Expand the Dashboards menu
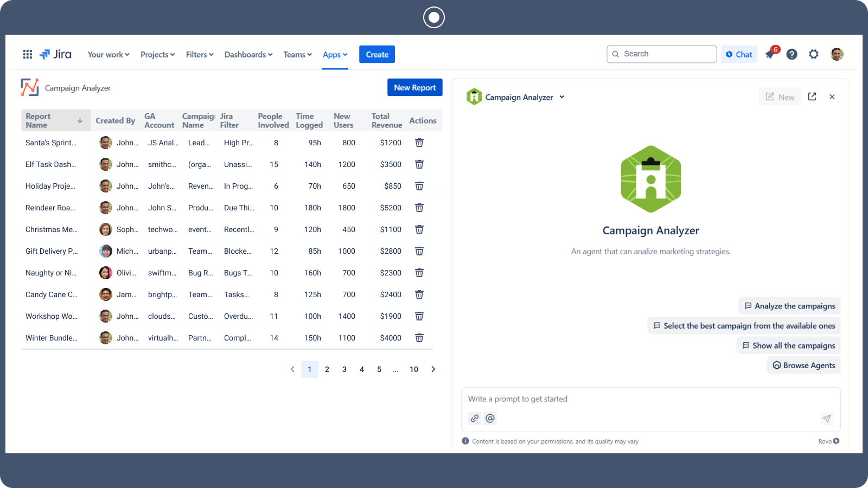This screenshot has height=488, width=868. click(248, 54)
